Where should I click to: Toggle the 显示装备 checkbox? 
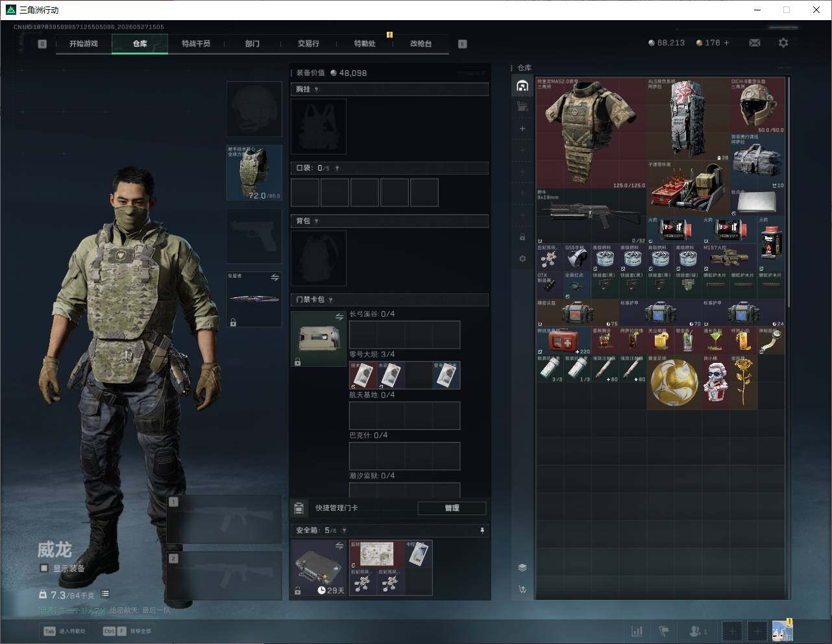click(44, 568)
